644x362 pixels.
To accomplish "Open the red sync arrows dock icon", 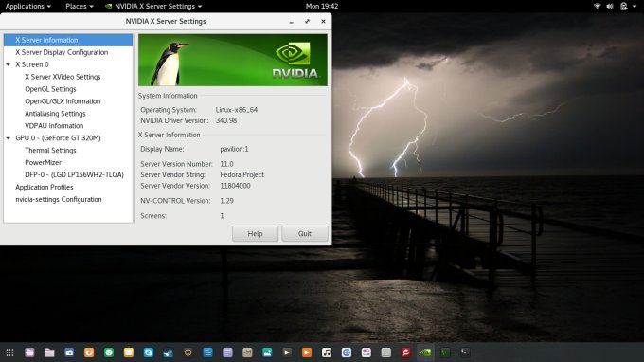I will (x=405, y=353).
